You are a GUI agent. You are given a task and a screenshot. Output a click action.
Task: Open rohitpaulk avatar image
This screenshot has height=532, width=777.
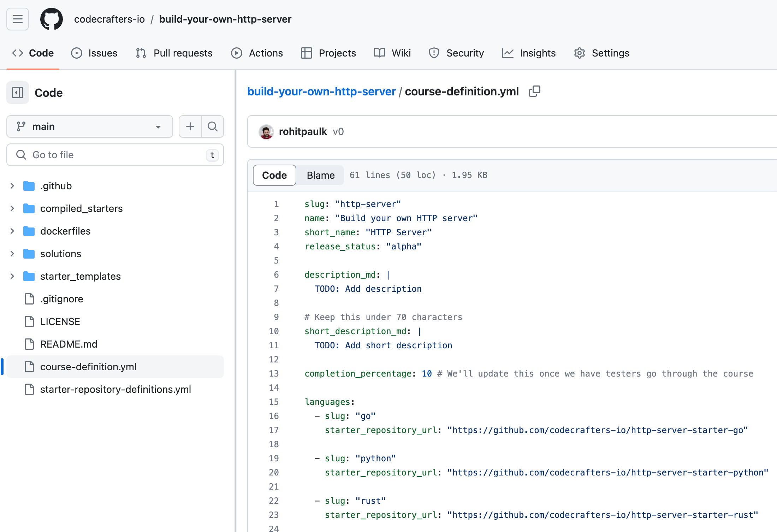266,132
